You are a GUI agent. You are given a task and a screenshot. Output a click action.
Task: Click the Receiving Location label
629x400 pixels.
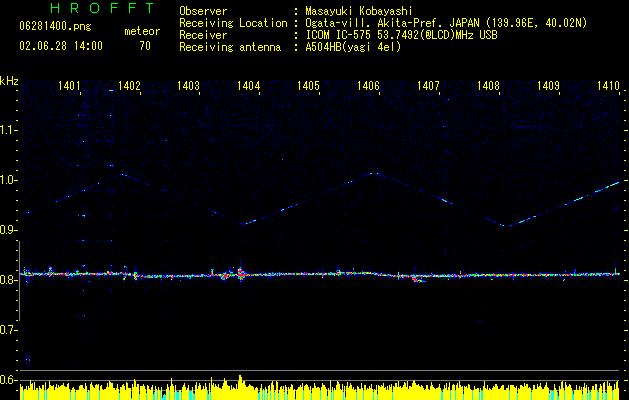[x=233, y=23]
